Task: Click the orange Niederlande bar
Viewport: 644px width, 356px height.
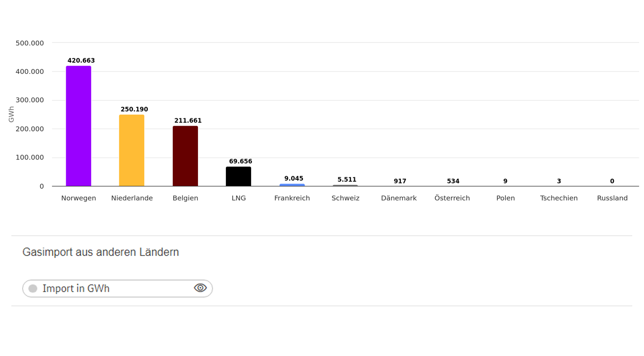Action: [132, 150]
